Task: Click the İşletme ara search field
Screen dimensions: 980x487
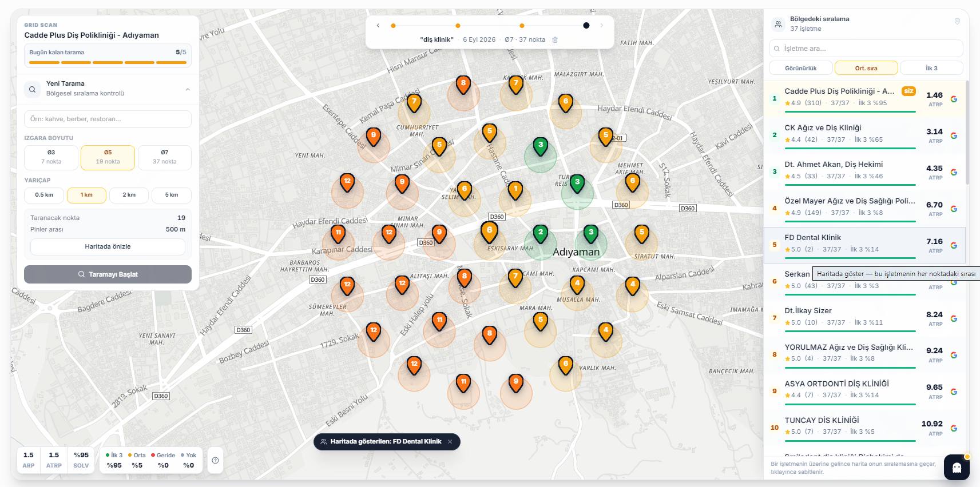Action: point(866,49)
